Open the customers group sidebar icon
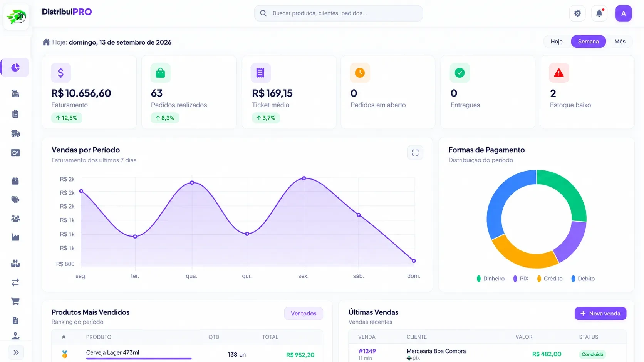 coord(15,219)
